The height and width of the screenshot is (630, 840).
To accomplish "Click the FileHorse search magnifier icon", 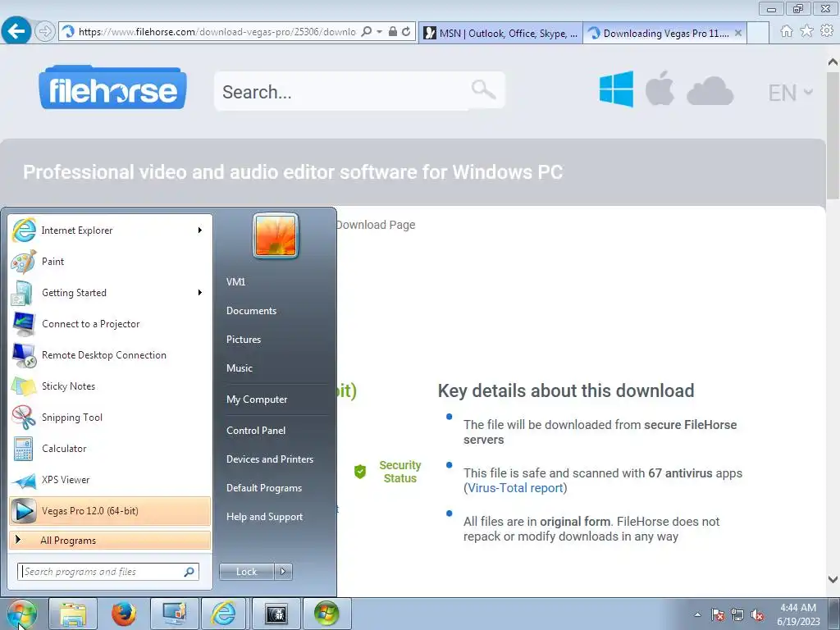I will click(483, 89).
